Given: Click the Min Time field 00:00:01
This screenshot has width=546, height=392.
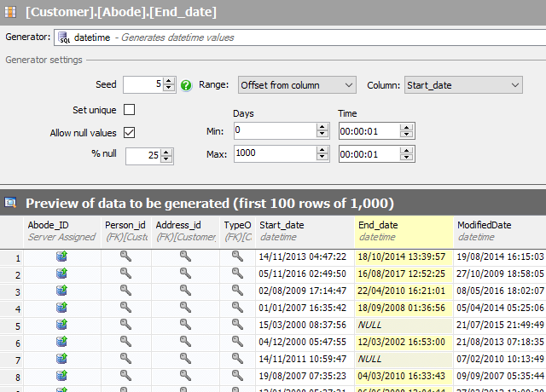Looking at the screenshot, I should point(369,130).
